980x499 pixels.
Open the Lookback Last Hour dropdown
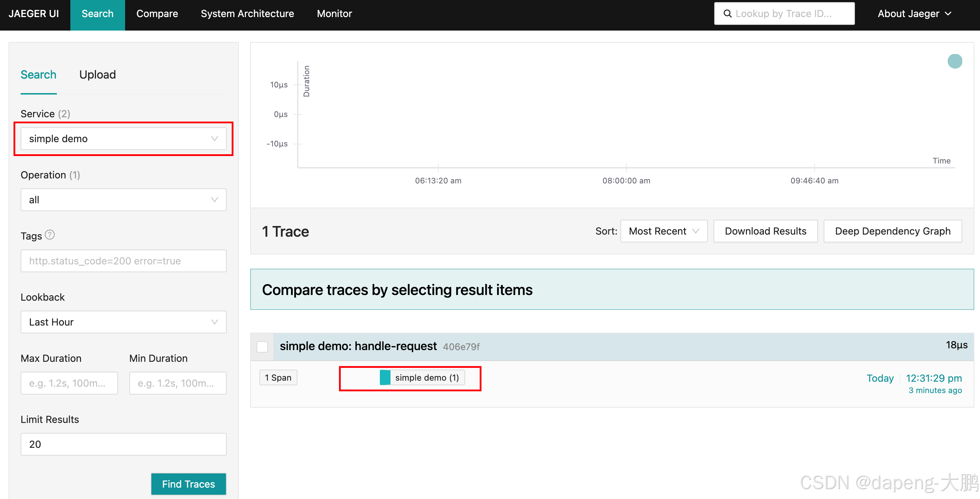[x=123, y=322]
